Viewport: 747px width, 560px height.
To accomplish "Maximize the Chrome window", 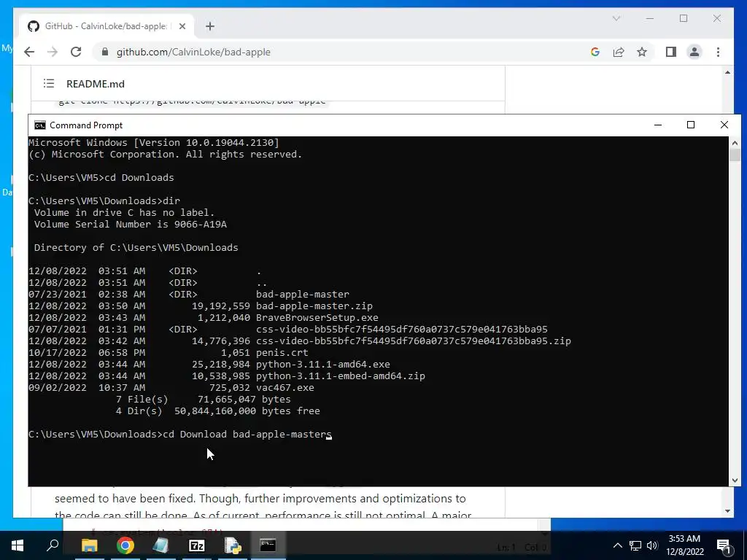I will coord(684,18).
